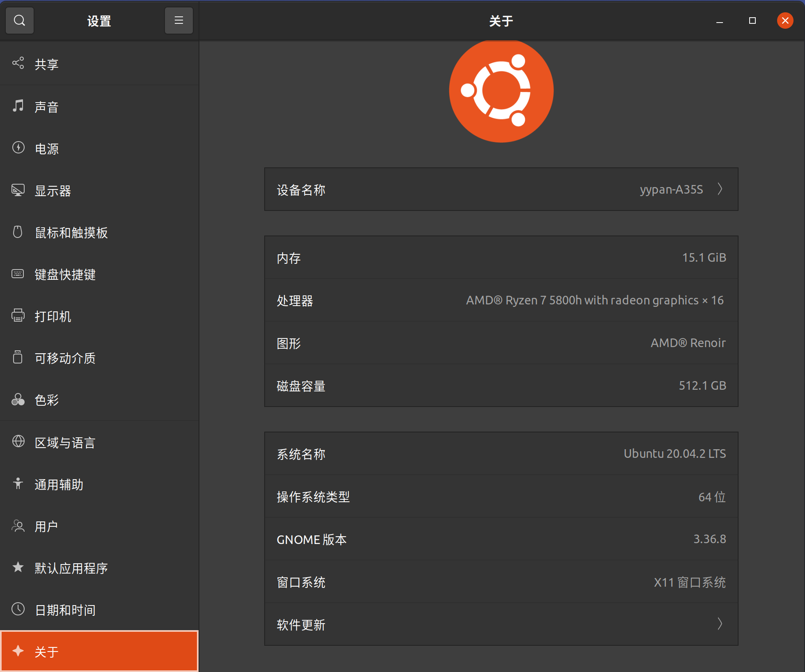Screen dimensions: 805x672
Task: Click the sparkle icon beside 关于
Action: [x=18, y=651]
